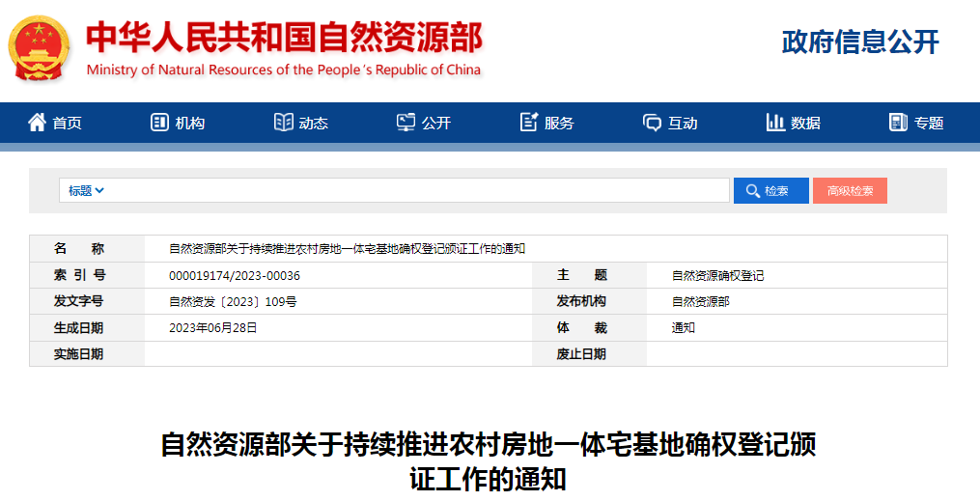Click the large article headline
This screenshot has width=980, height=501.
tap(489, 462)
